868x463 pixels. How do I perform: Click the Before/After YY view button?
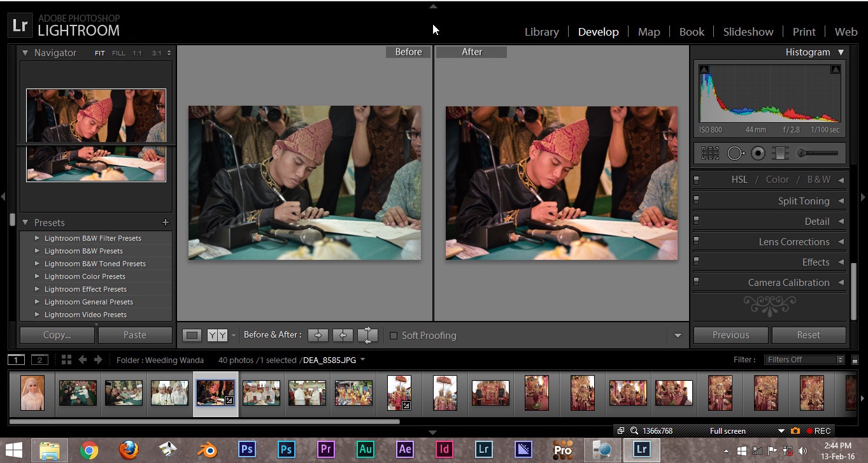pyautogui.click(x=217, y=335)
